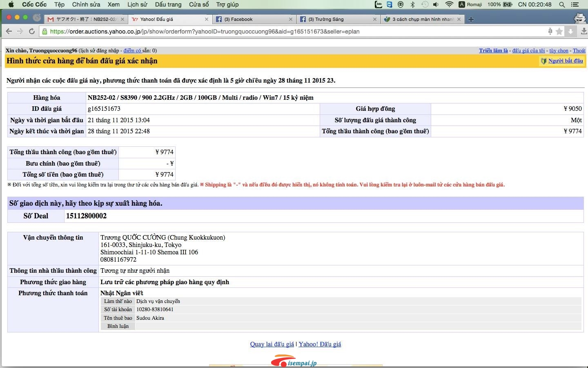Select phone number 08081167972
The image size is (588, 368).
(x=118, y=260)
